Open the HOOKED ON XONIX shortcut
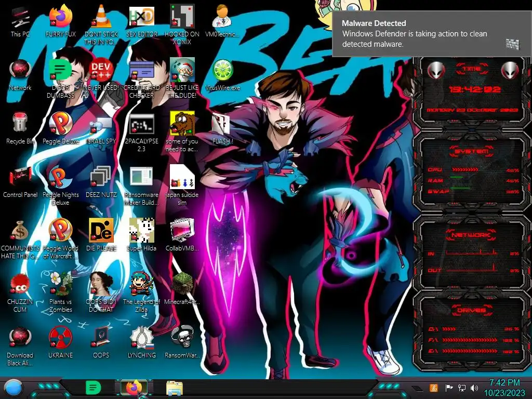This screenshot has width=532, height=399. point(182,24)
